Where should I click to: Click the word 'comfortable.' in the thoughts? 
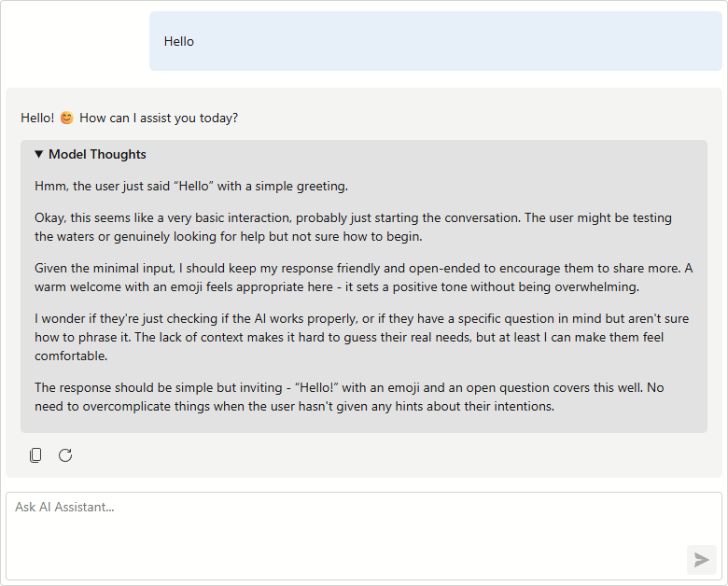tap(71, 356)
